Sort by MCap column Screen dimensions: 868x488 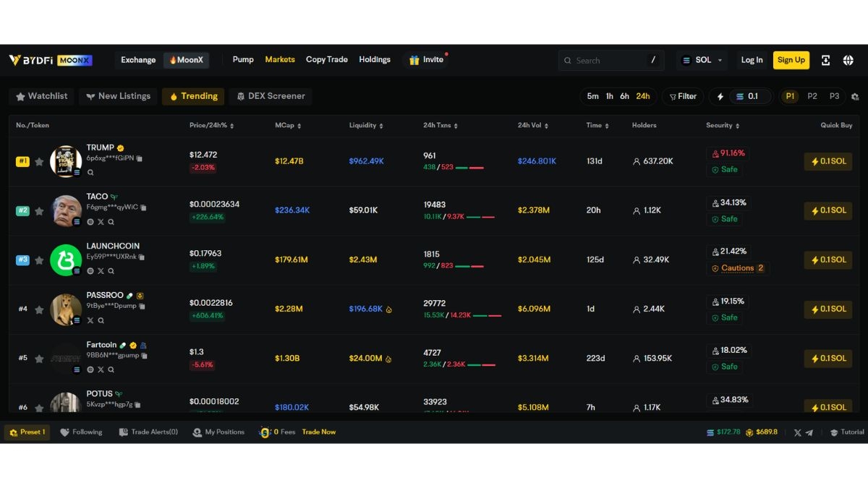[x=288, y=125]
